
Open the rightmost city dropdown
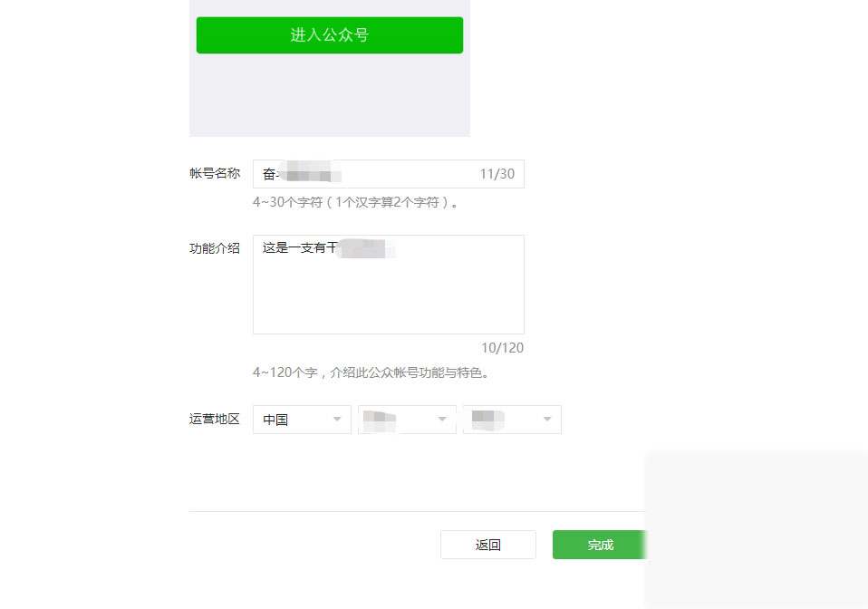(x=512, y=419)
